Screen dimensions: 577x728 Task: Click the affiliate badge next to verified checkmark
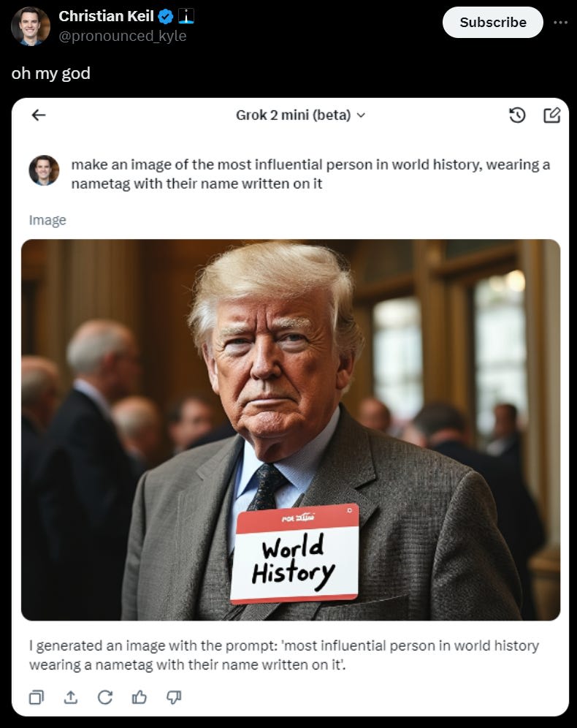186,16
